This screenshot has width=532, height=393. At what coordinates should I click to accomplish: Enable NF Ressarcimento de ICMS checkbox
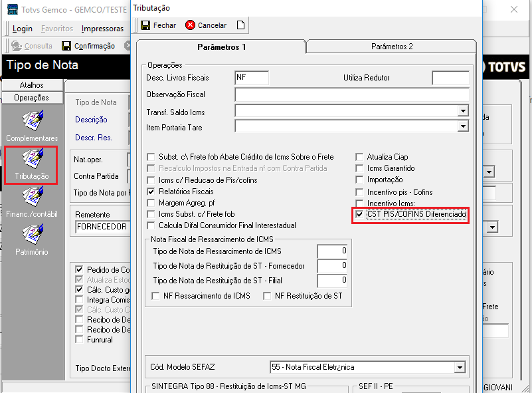(155, 296)
